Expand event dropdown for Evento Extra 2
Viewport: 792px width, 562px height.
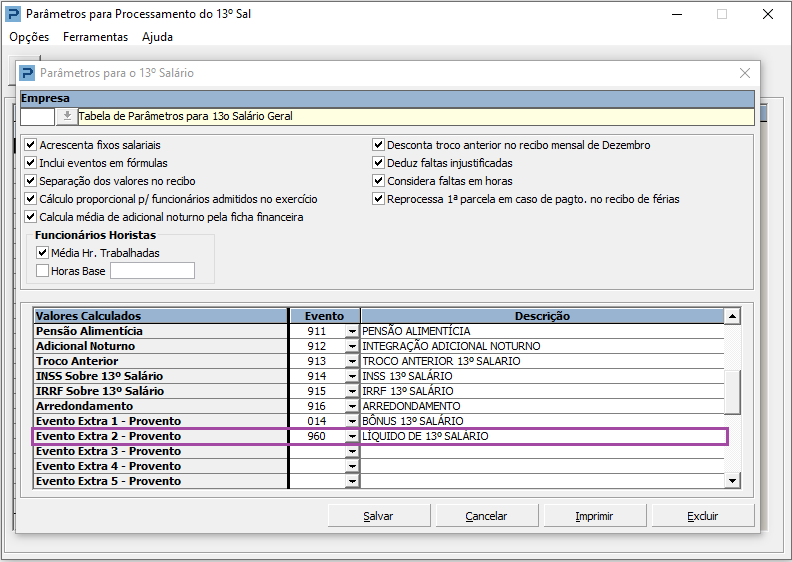[351, 437]
